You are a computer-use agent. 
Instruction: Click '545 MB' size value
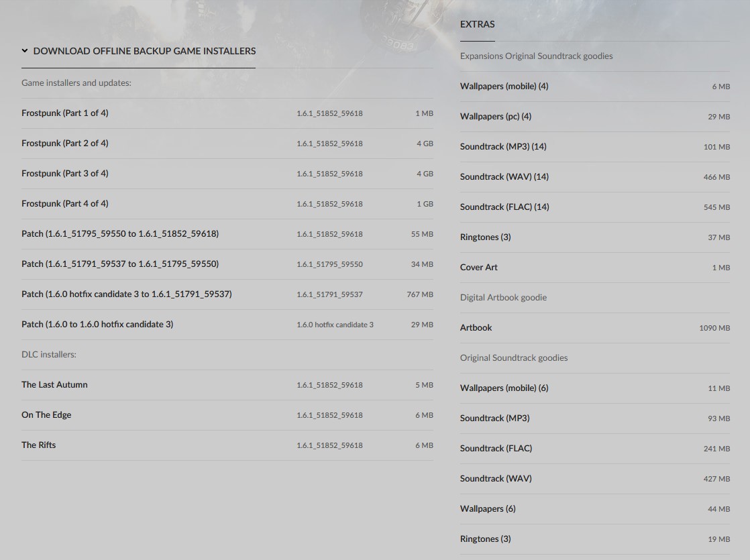[716, 207]
